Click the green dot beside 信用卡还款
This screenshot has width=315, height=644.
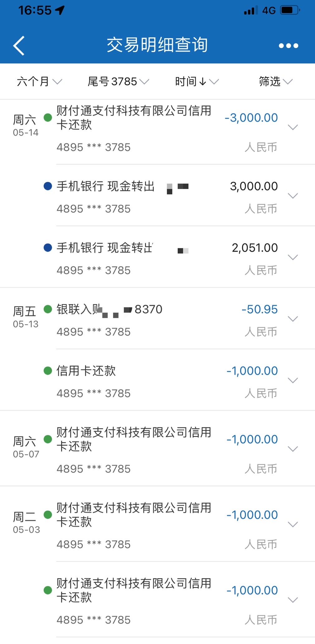pos(48,371)
